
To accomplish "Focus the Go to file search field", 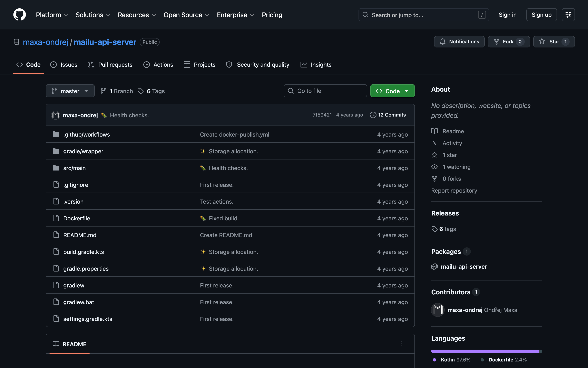I will 325,91.
